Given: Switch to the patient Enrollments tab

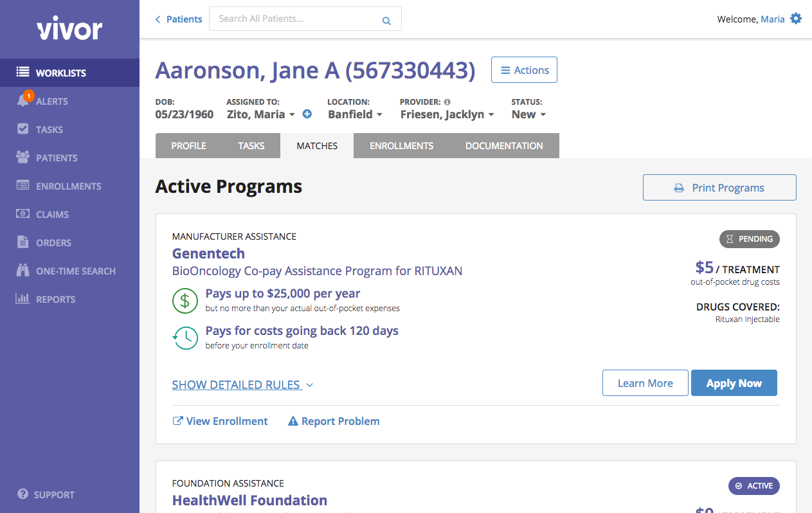Looking at the screenshot, I should click(401, 145).
